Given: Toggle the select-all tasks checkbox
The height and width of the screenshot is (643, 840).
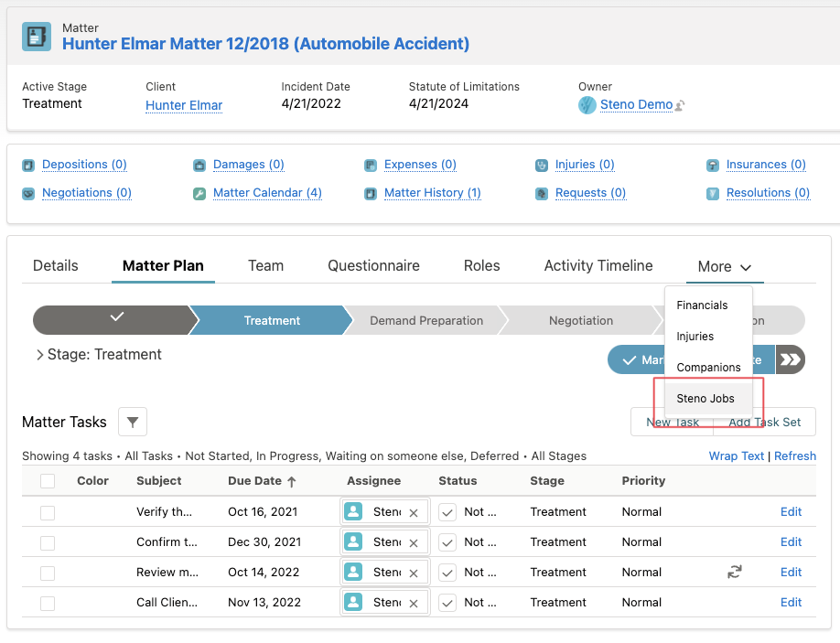Looking at the screenshot, I should 48,481.
